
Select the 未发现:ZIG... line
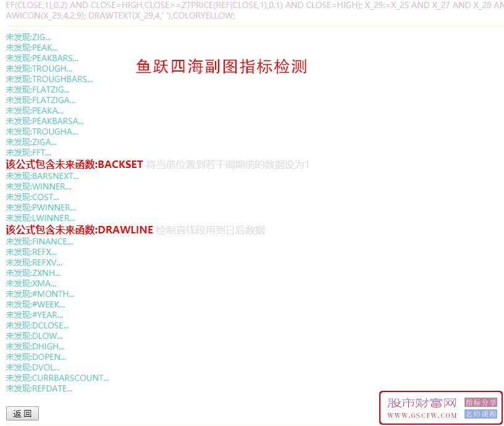[x=28, y=37]
